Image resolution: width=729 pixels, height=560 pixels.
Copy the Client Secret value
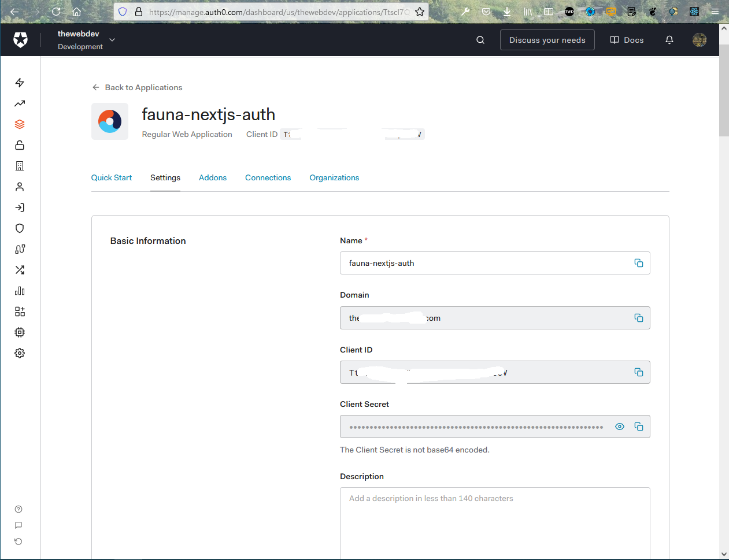pos(639,427)
